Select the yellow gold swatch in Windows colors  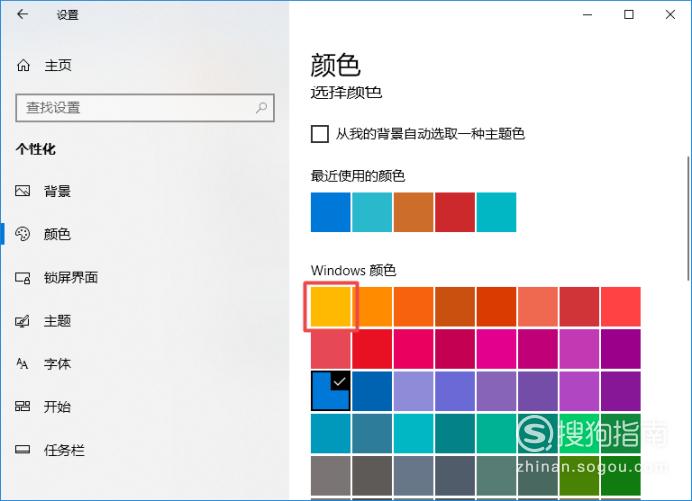(x=331, y=307)
